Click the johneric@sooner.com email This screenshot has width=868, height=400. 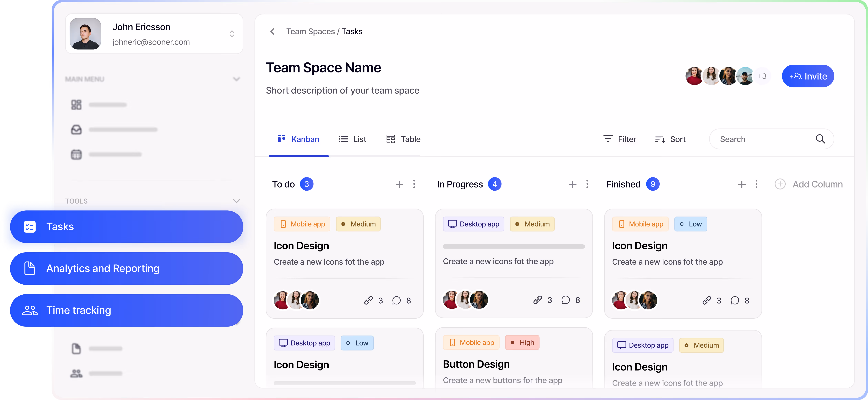tap(151, 42)
